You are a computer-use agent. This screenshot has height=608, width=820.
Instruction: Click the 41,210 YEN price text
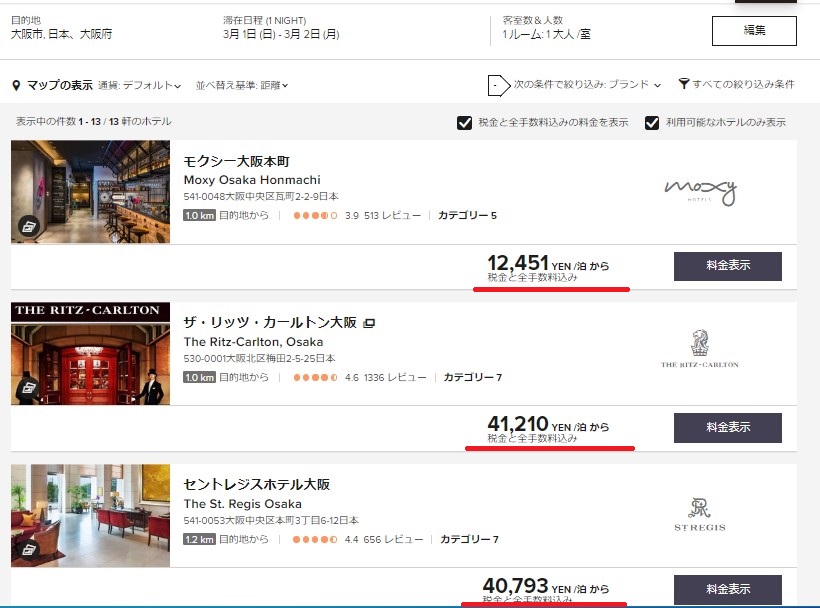(548, 425)
